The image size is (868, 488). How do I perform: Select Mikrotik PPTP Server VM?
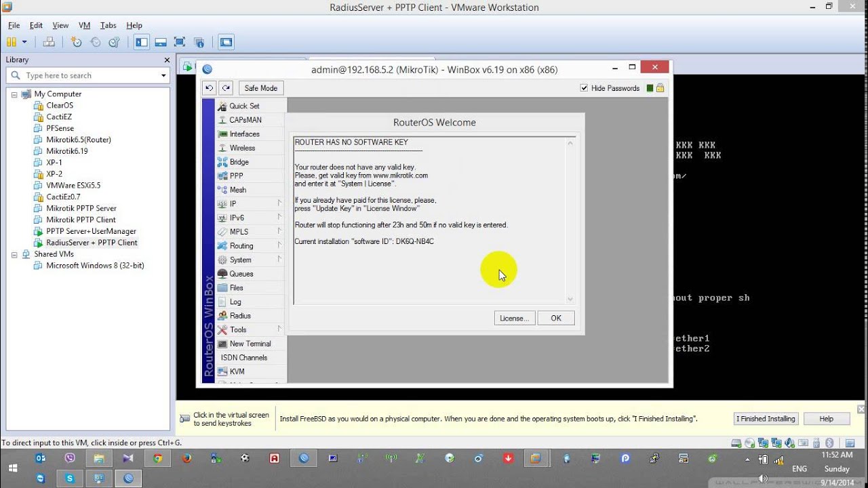tap(81, 208)
